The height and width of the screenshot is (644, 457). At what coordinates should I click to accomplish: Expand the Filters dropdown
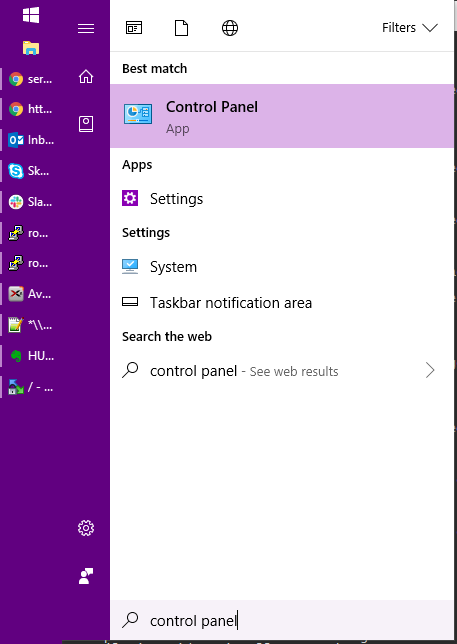point(409,28)
